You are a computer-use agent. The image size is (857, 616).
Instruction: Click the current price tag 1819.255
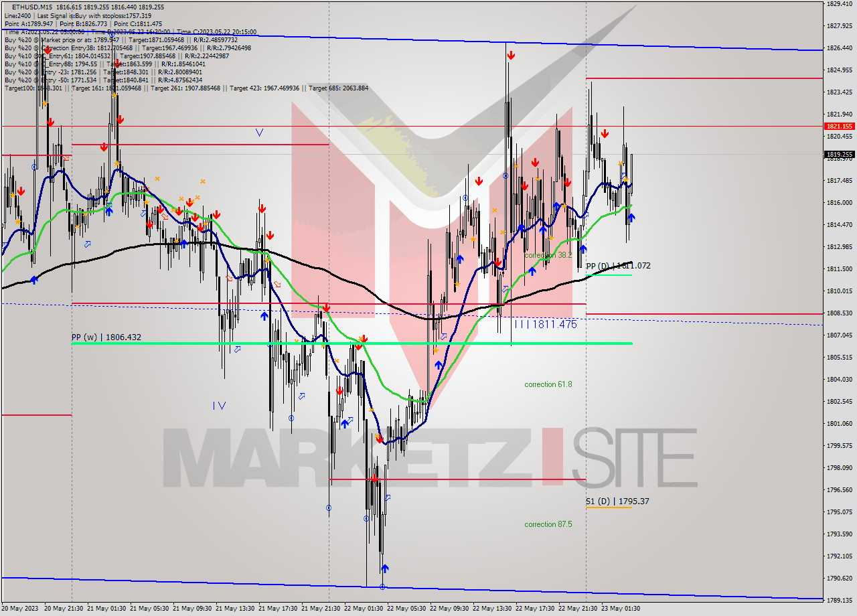pyautogui.click(x=839, y=154)
